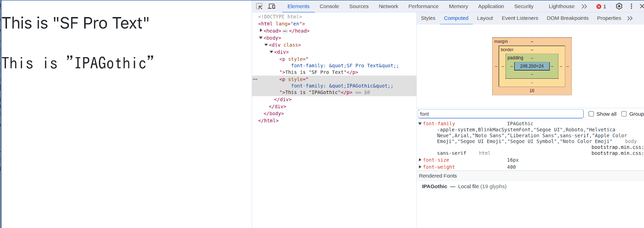Open the second bootstrap.min.css source link
Screen dimensions: 644x228
click(617, 153)
